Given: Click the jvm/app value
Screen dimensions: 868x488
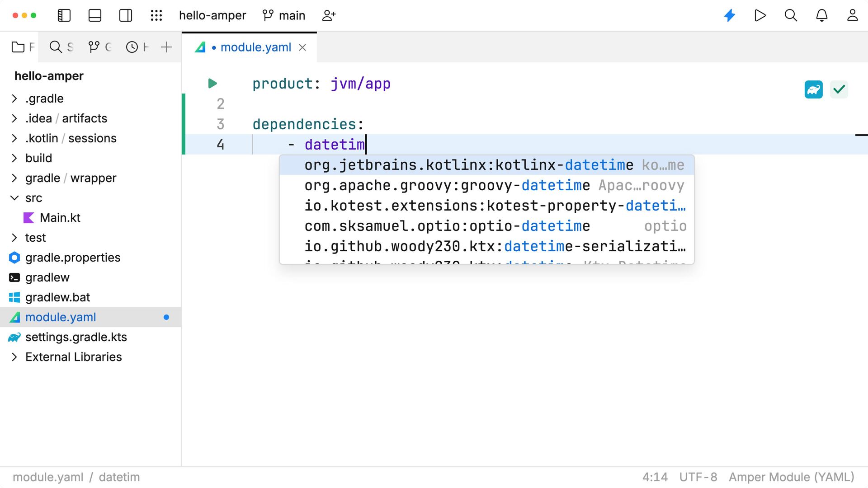Looking at the screenshot, I should (360, 84).
